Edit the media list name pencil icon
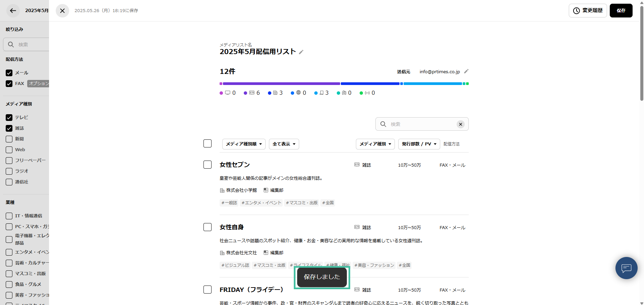 301,52
